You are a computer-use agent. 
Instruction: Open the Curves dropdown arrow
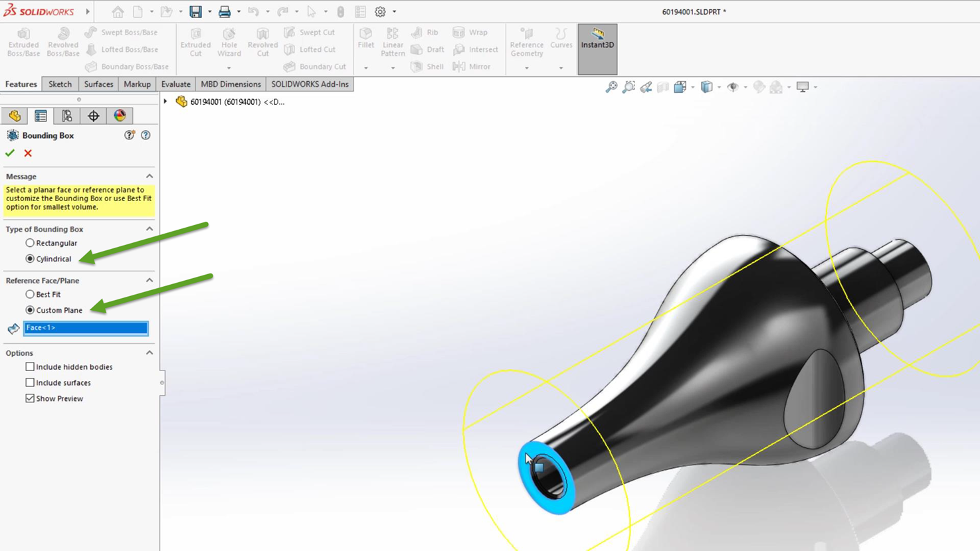[561, 68]
